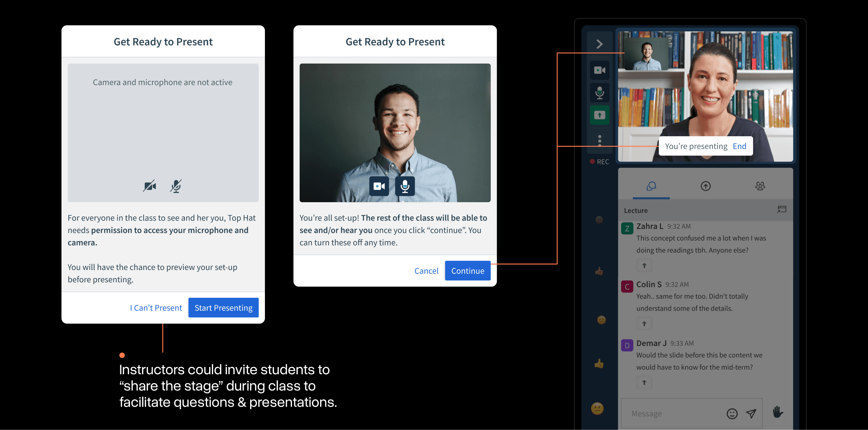Screen dimensions: 868x430
Task: Toggle the camera off in the sidebar
Action: coord(599,70)
